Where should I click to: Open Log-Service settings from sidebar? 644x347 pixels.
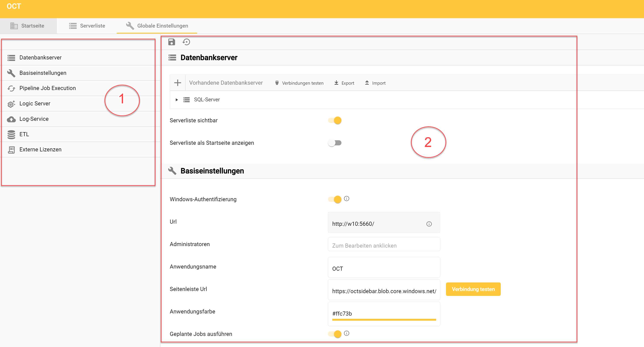[34, 119]
